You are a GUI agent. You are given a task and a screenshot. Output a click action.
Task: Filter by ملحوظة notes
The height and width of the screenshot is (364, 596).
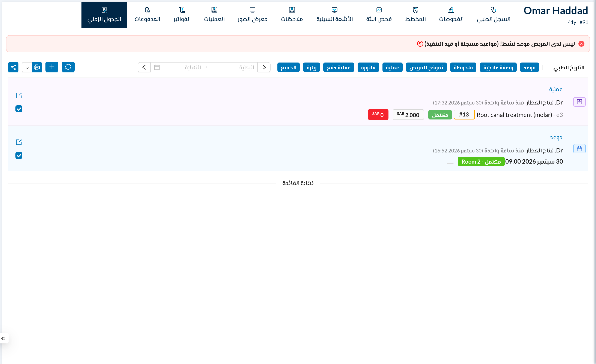pyautogui.click(x=463, y=67)
